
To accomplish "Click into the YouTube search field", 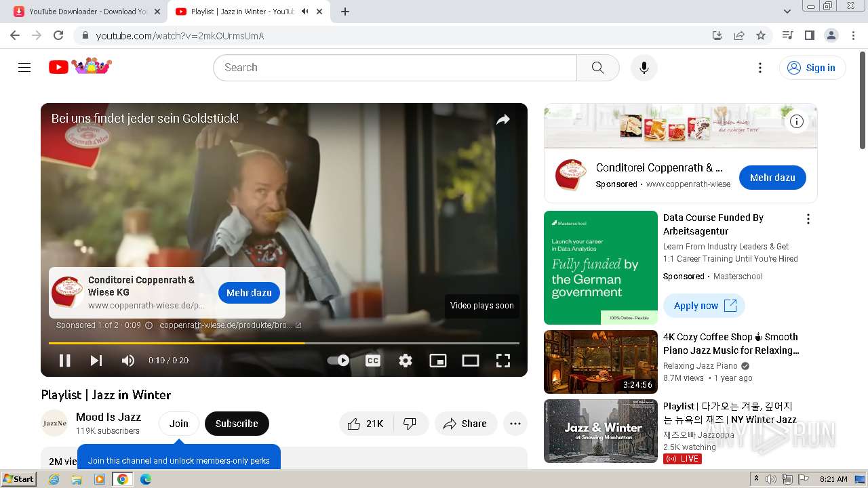I will pos(395,67).
